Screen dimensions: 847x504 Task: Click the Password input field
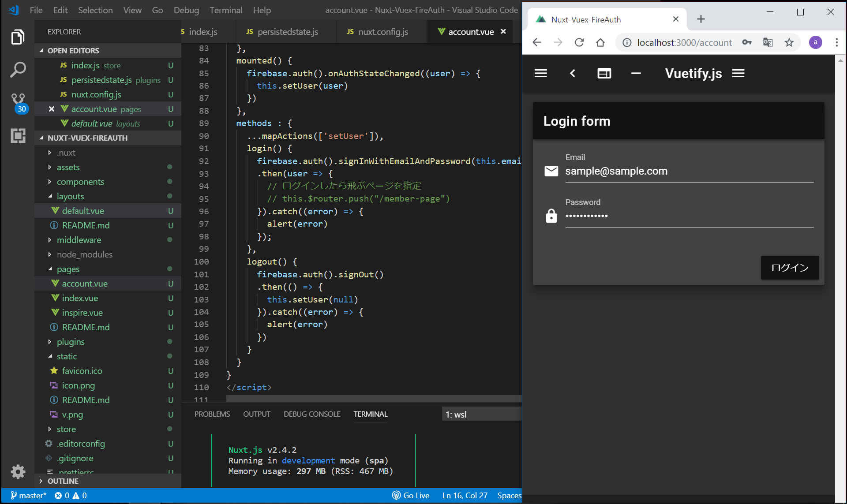click(x=690, y=216)
